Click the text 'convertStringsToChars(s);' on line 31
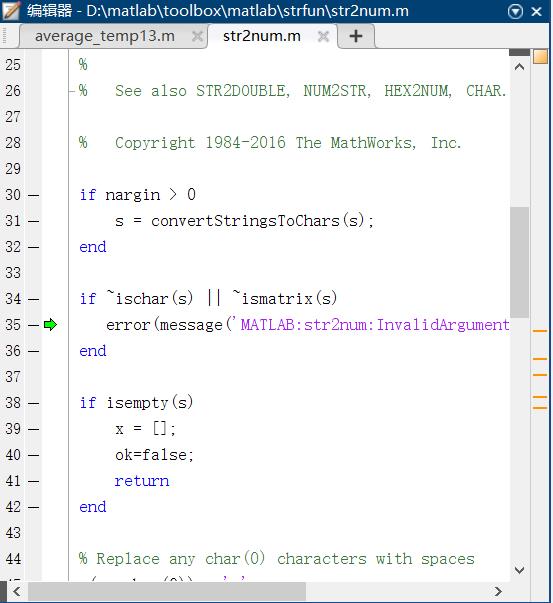The width and height of the screenshot is (553, 603). 262,221
